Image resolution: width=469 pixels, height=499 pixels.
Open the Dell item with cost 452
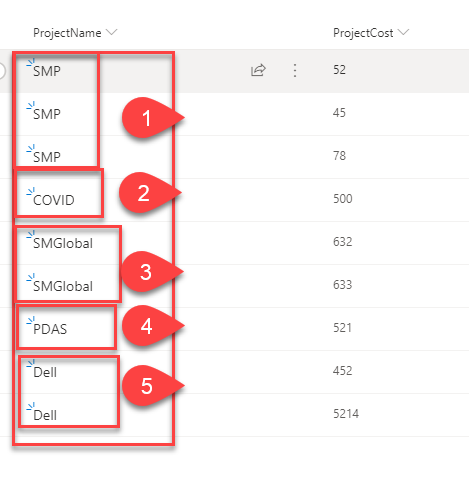coord(45,372)
